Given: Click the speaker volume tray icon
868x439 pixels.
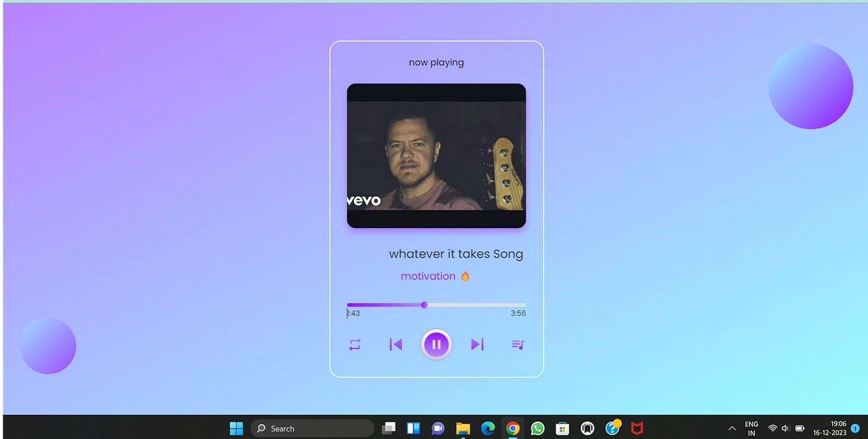Looking at the screenshot, I should 786,428.
